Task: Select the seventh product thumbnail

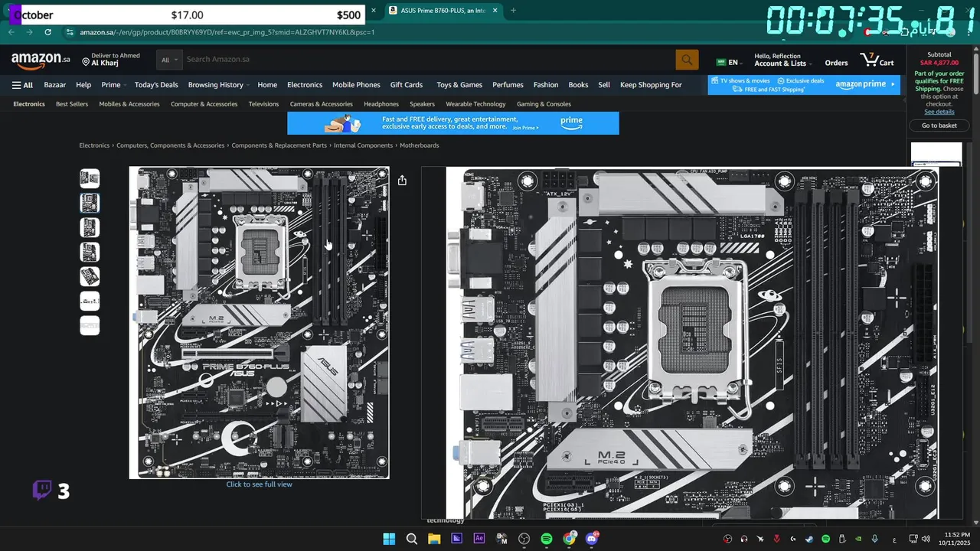Action: point(90,325)
